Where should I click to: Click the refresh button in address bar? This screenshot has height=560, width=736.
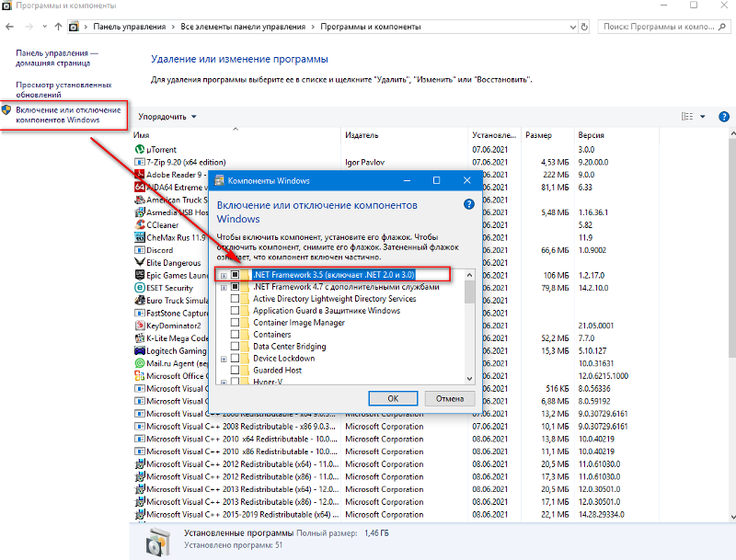(584, 27)
